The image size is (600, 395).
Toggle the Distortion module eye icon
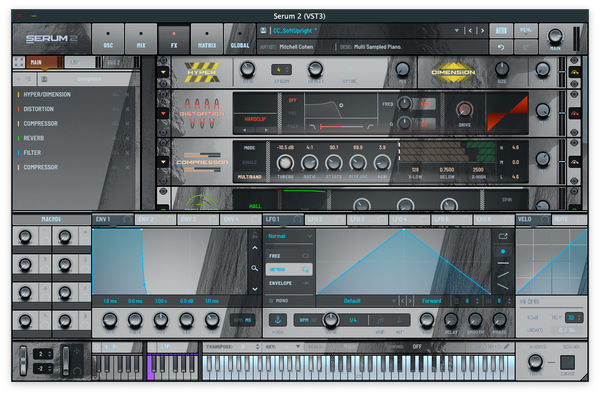(x=163, y=94)
